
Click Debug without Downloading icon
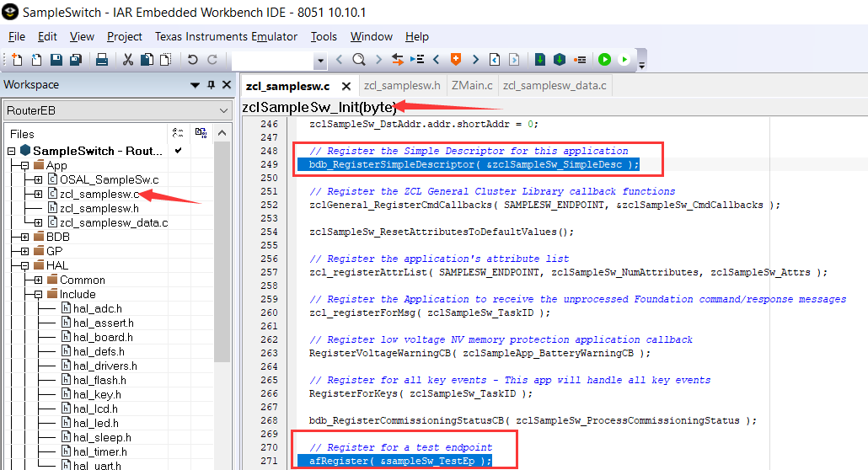point(624,59)
